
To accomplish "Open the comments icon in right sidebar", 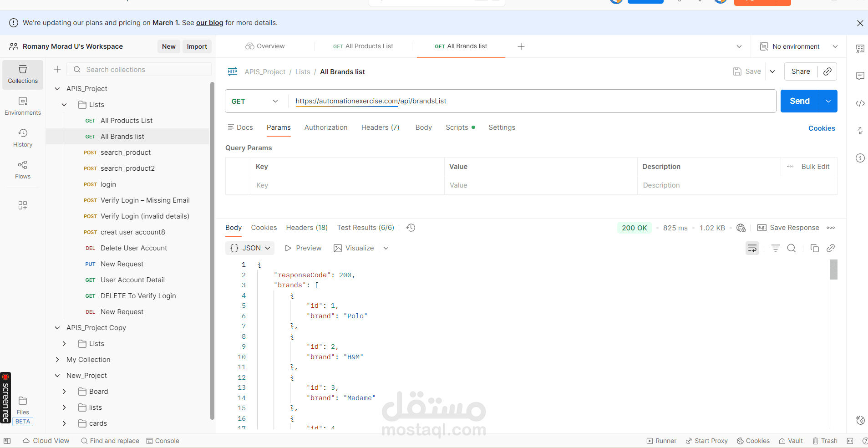I will (860, 76).
